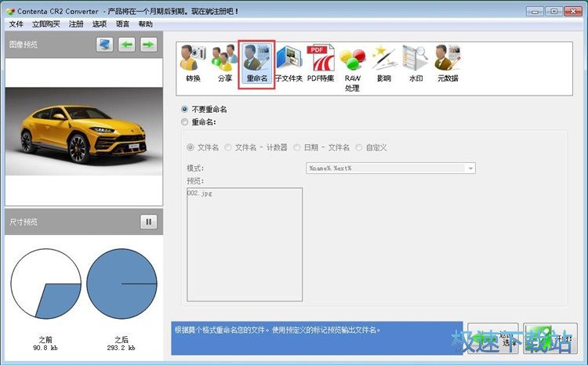
Task: Open the 选项 menu
Action: tap(100, 24)
